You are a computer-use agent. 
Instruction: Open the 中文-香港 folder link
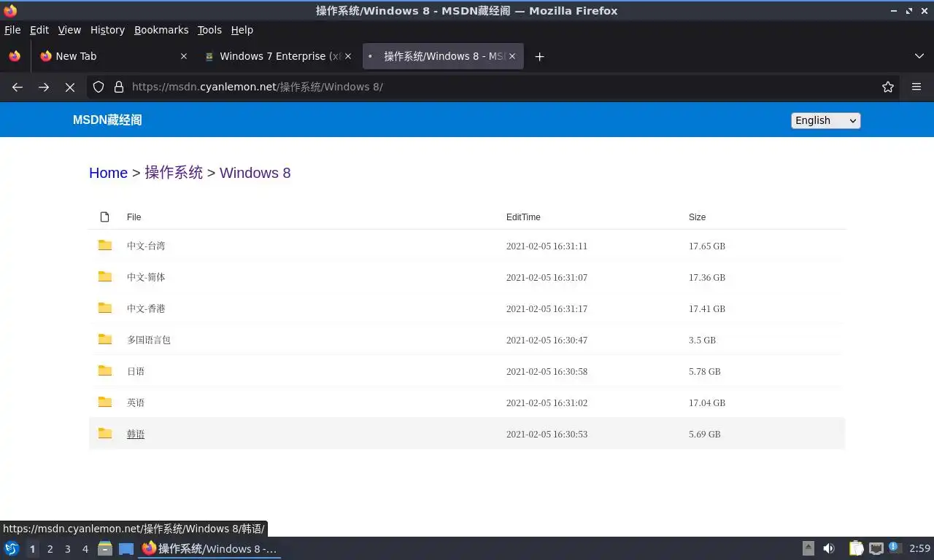click(146, 308)
